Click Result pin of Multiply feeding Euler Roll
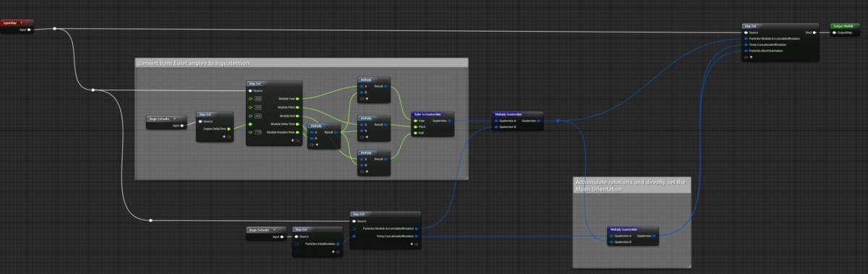The width and height of the screenshot is (868, 274). (386, 159)
